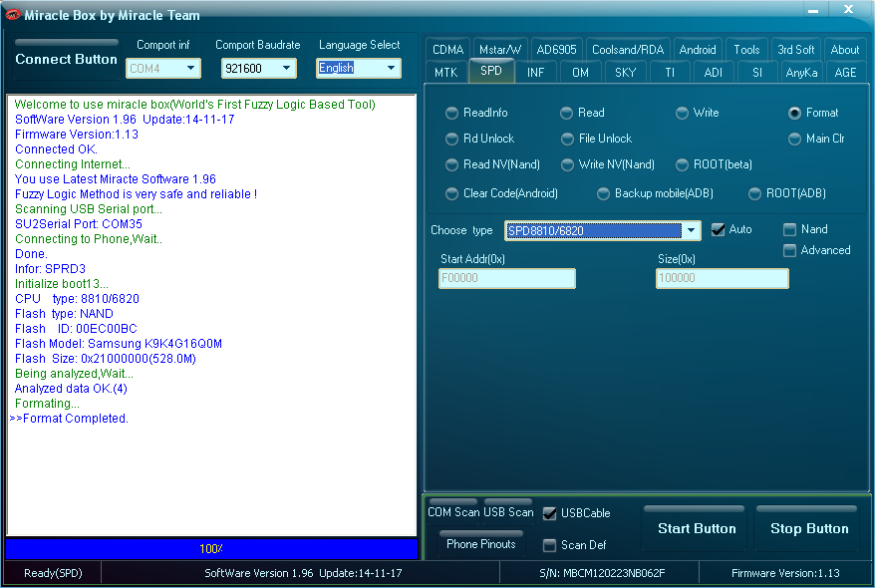Expand the Choose type SPD8810/6820 dropdown
Image resolution: width=875 pixels, height=588 pixels.
[x=692, y=230]
